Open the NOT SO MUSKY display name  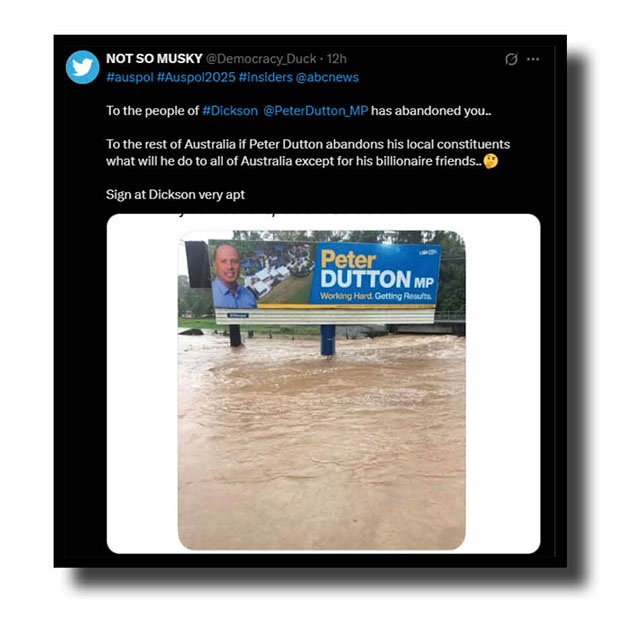click(x=154, y=59)
